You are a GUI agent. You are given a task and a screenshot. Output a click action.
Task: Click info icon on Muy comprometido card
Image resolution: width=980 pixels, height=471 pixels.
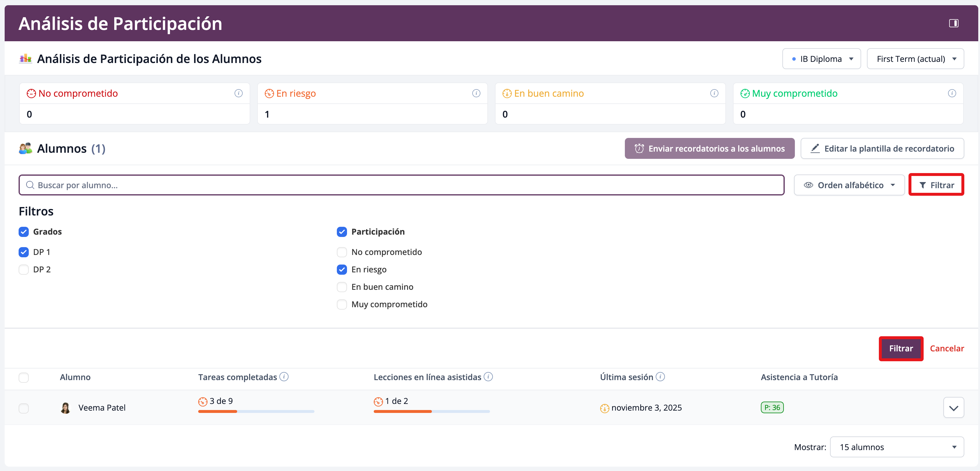click(x=952, y=93)
